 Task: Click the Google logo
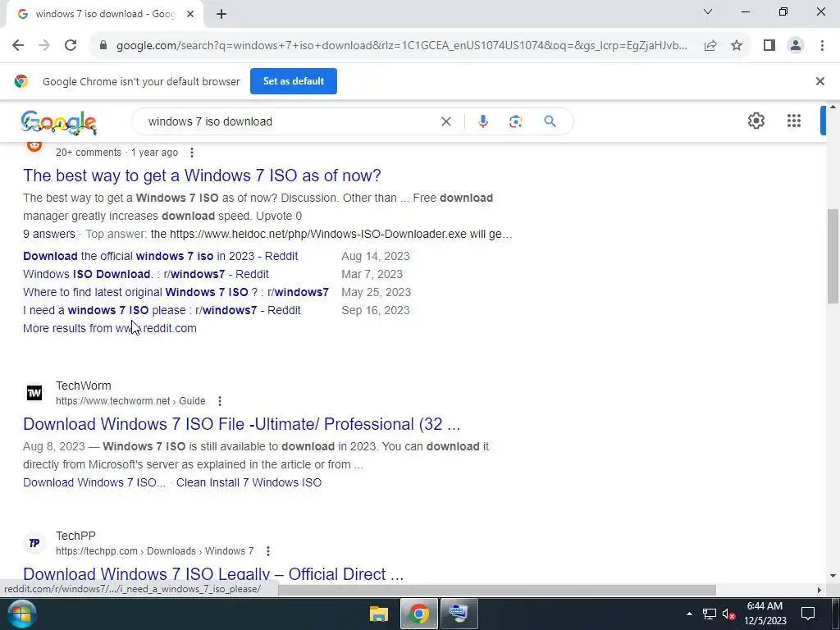coord(59,122)
